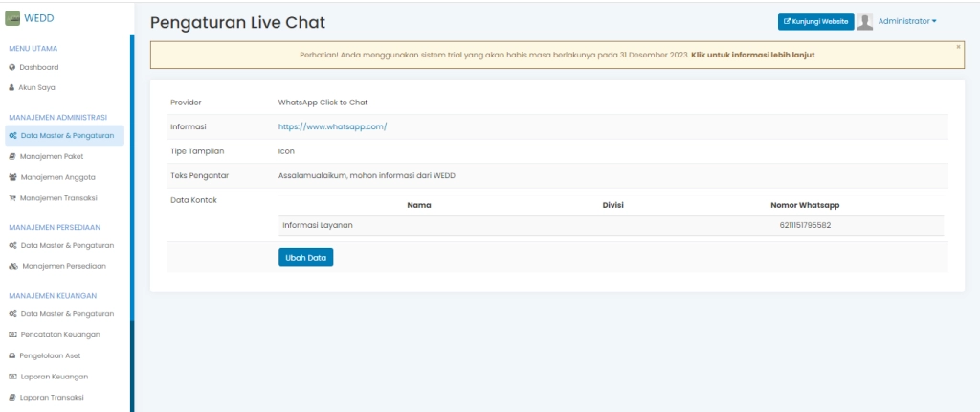Click the Manajemen Paket icon

(x=11, y=155)
